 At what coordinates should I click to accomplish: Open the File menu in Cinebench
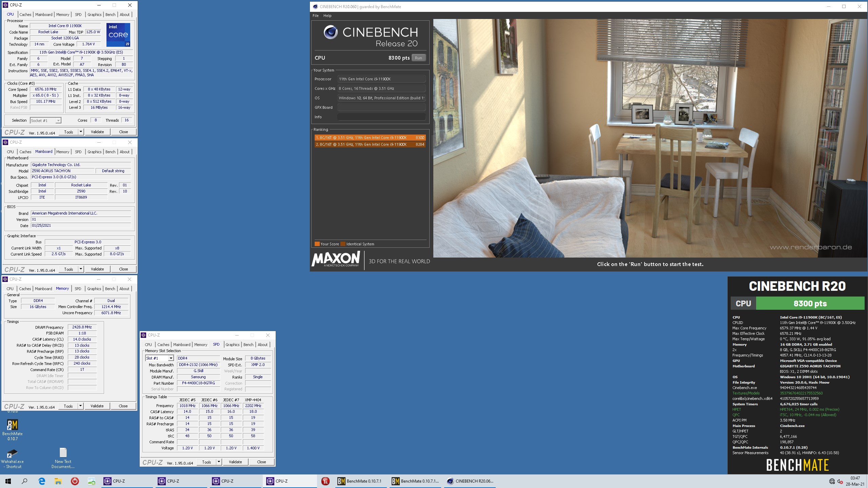click(x=315, y=16)
